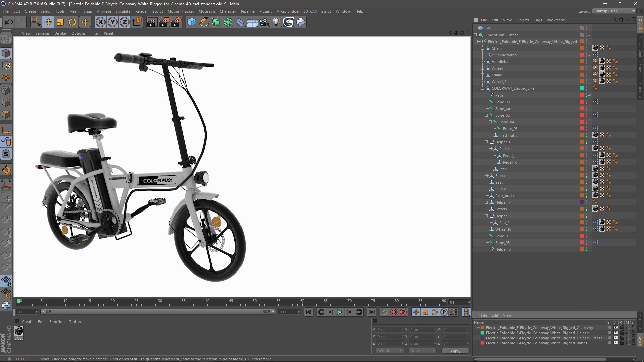Click purple layer swatch of Helper_7

click(582, 202)
